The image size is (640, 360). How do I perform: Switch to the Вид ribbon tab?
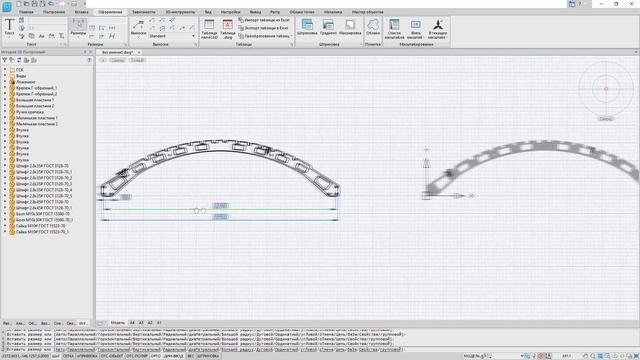point(208,12)
